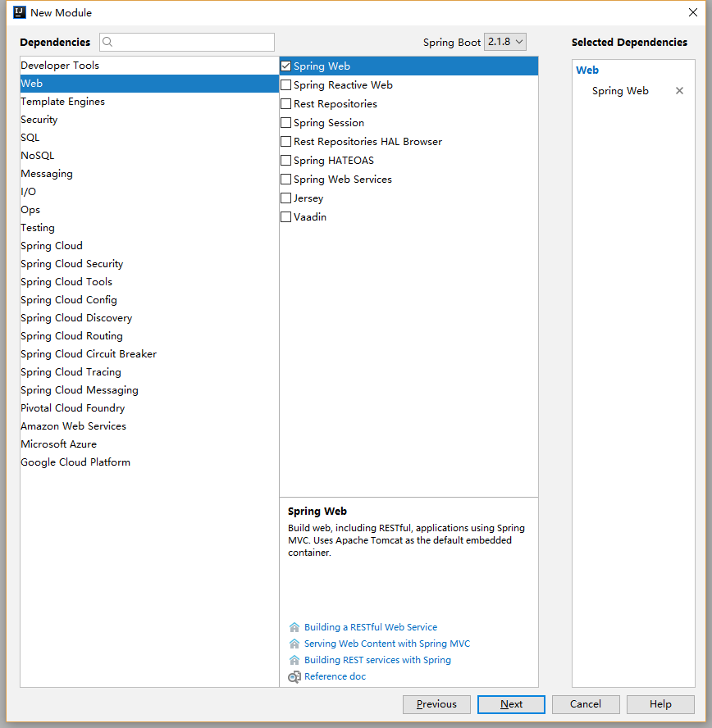The image size is (712, 728).
Task: Open Spring Cloud Messaging category
Action: (149, 390)
